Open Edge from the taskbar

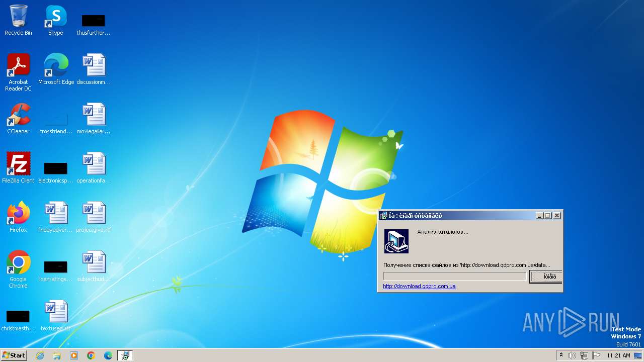point(108,355)
